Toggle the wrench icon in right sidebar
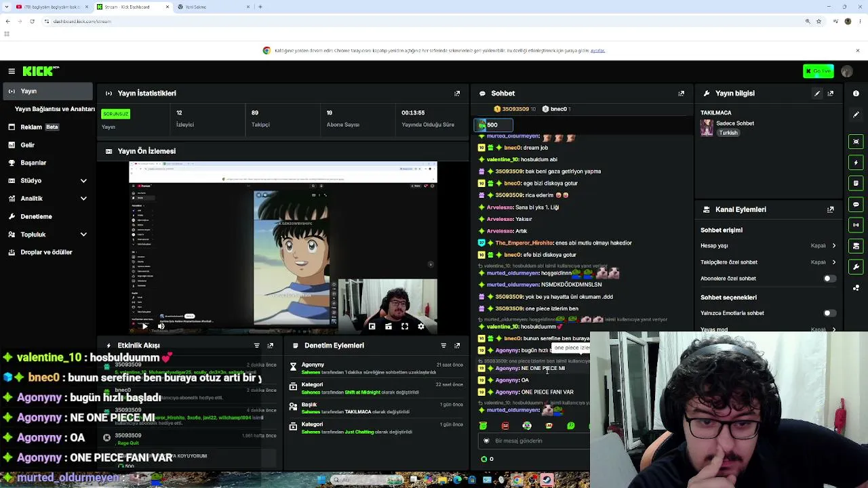Viewport: 868px width, 488px height. pyautogui.click(x=856, y=267)
